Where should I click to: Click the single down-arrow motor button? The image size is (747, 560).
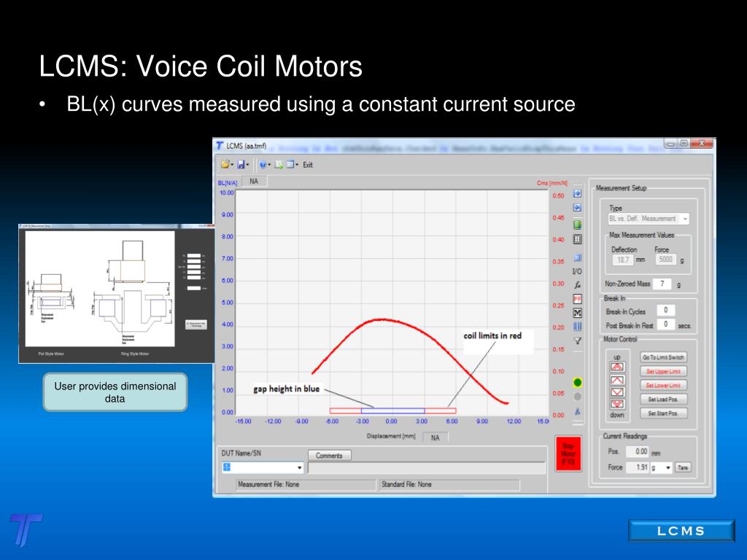617,392
